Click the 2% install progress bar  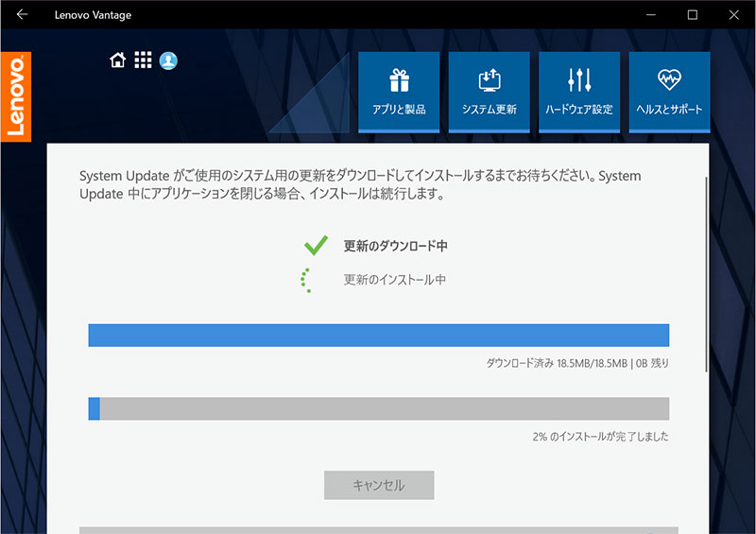pos(378,408)
